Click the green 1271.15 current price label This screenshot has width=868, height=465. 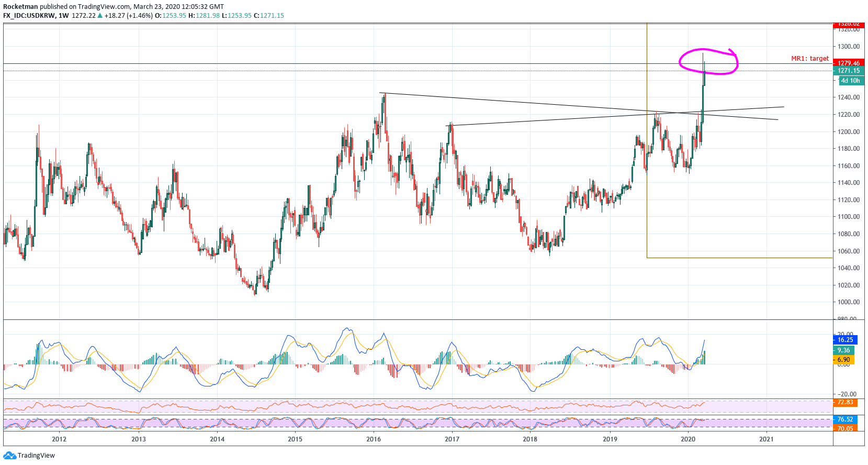tap(848, 71)
